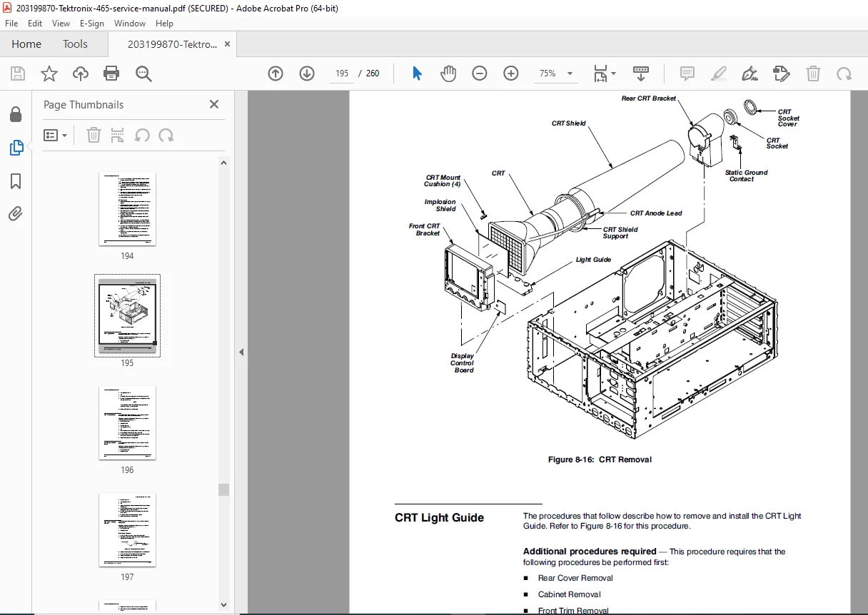Click the Find text magnifier icon
The height and width of the screenshot is (615, 868).
tap(143, 73)
